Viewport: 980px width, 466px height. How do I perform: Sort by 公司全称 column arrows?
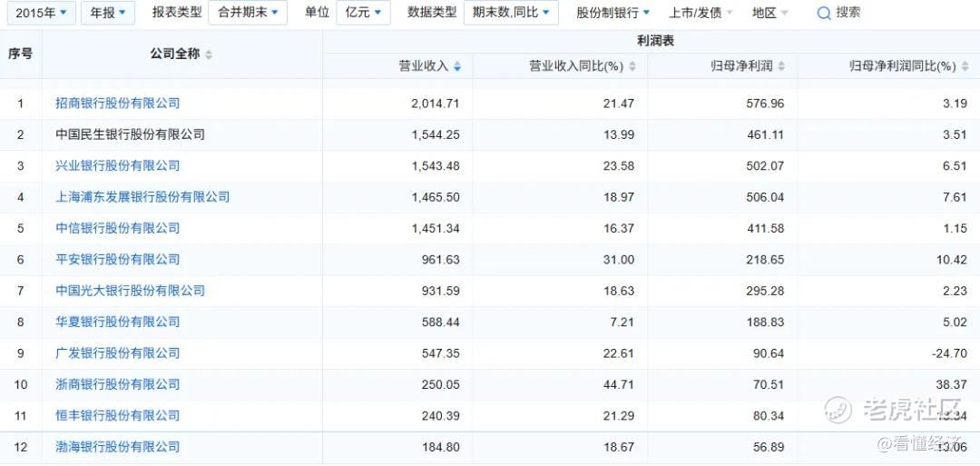pos(209,55)
